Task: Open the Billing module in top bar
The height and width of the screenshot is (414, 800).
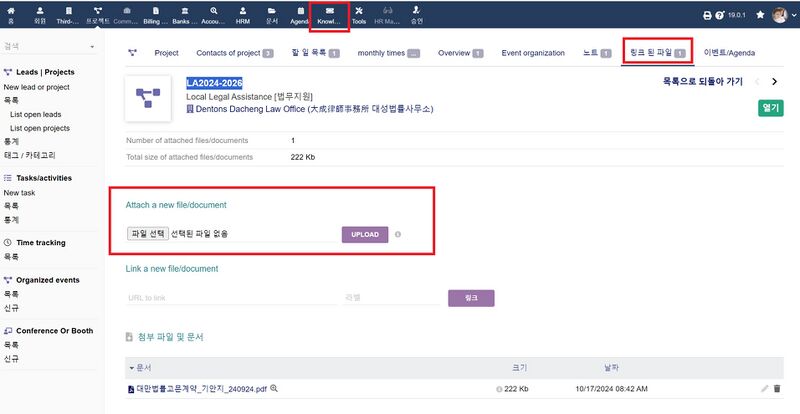Action: click(x=157, y=14)
